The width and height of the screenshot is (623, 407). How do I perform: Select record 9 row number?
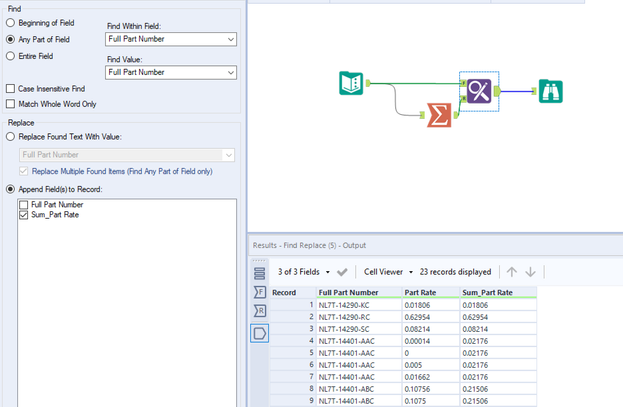click(x=293, y=401)
